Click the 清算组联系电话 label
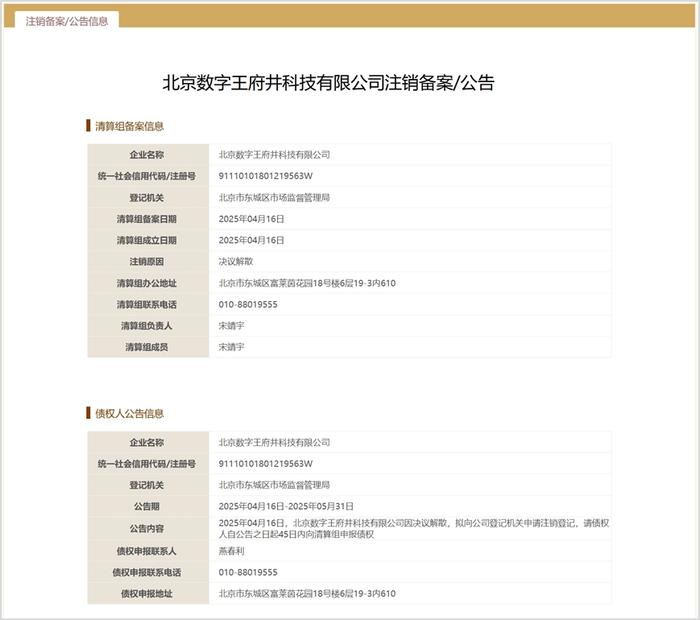The image size is (700, 620). (x=147, y=304)
